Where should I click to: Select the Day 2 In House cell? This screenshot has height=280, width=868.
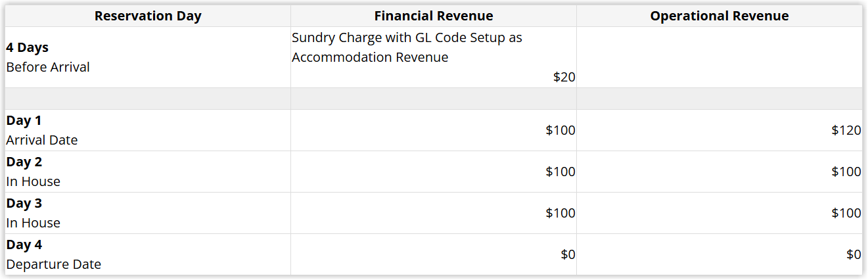click(148, 172)
